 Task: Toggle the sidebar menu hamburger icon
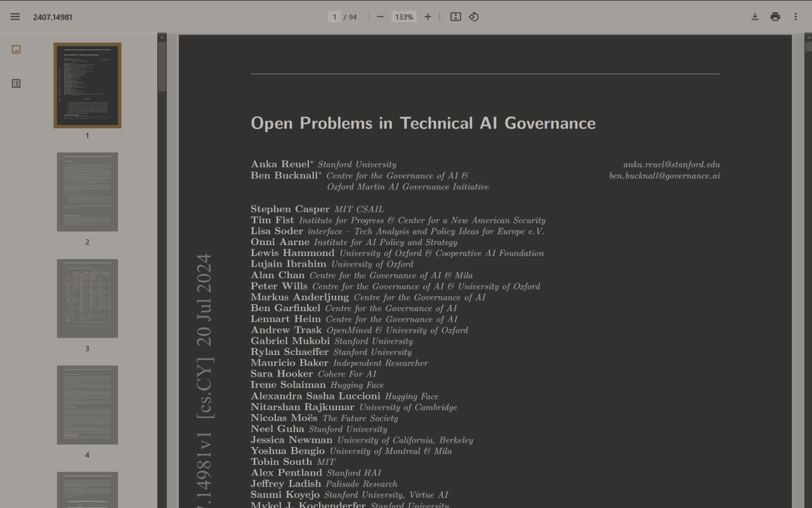(x=15, y=17)
